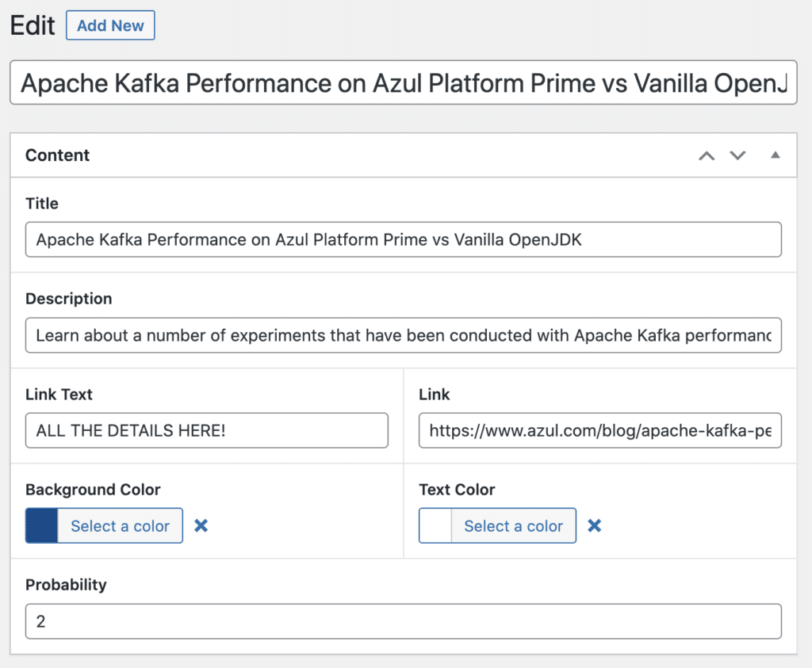Click Background Color 'Select a color' button

point(121,525)
